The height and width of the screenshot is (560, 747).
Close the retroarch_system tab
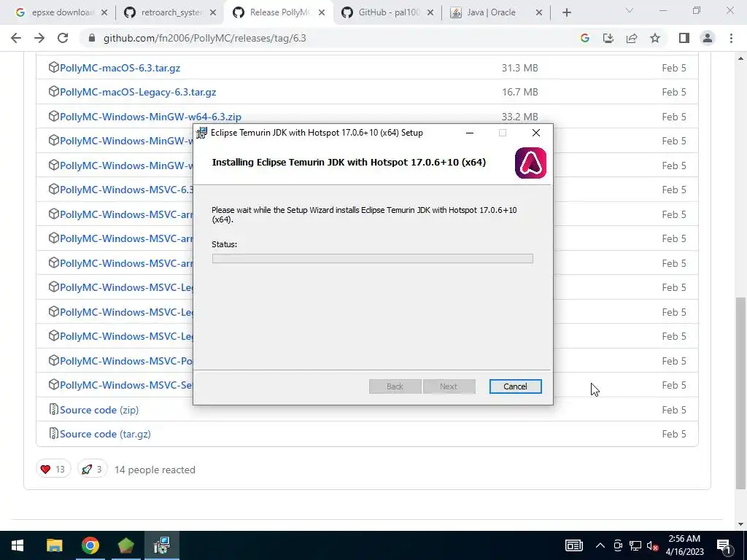point(213,12)
